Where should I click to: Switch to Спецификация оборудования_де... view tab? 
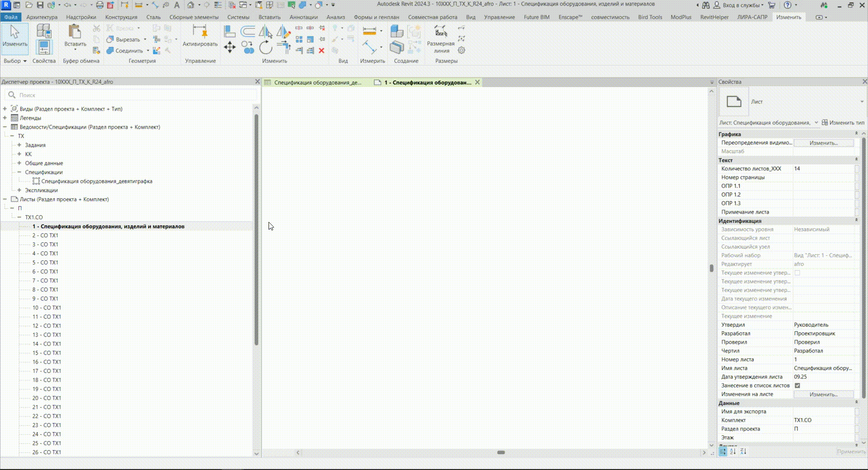coord(317,83)
